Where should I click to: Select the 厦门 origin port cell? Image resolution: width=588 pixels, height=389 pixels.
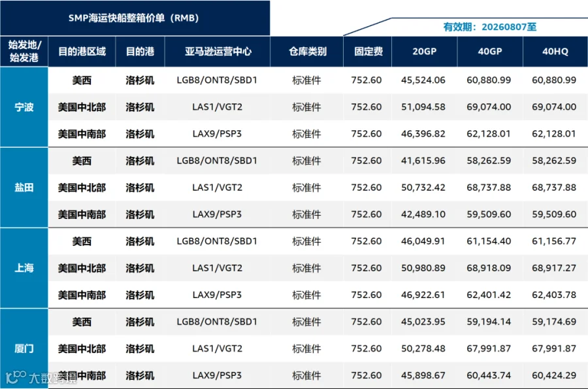pyautogui.click(x=24, y=348)
